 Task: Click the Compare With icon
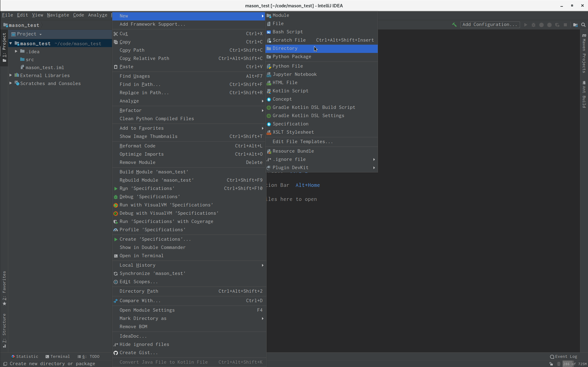tap(116, 301)
